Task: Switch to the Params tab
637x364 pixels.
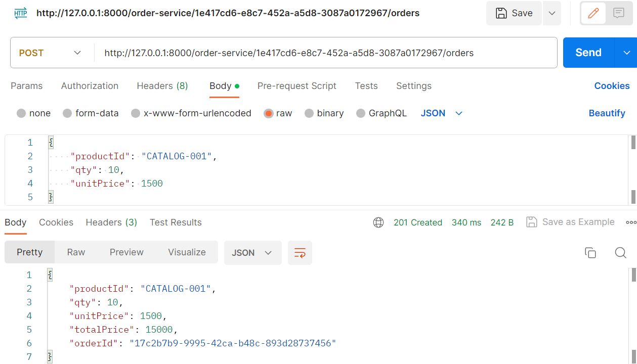Action: coord(27,86)
